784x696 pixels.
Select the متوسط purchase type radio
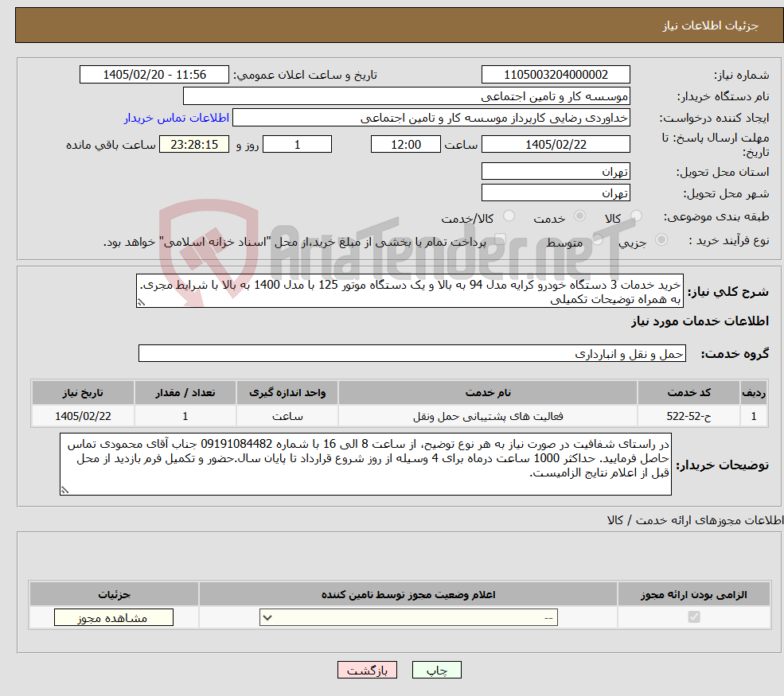[598, 240]
